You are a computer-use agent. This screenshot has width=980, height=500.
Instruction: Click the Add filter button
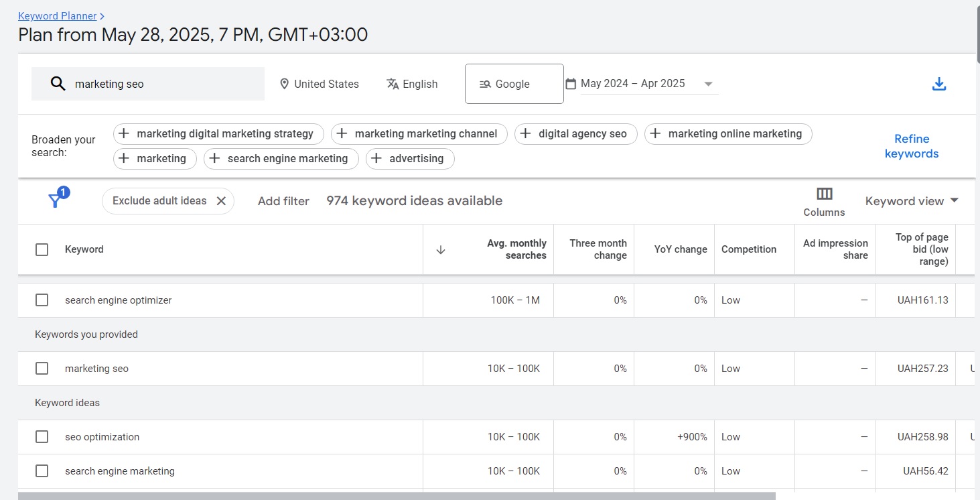pyautogui.click(x=283, y=201)
